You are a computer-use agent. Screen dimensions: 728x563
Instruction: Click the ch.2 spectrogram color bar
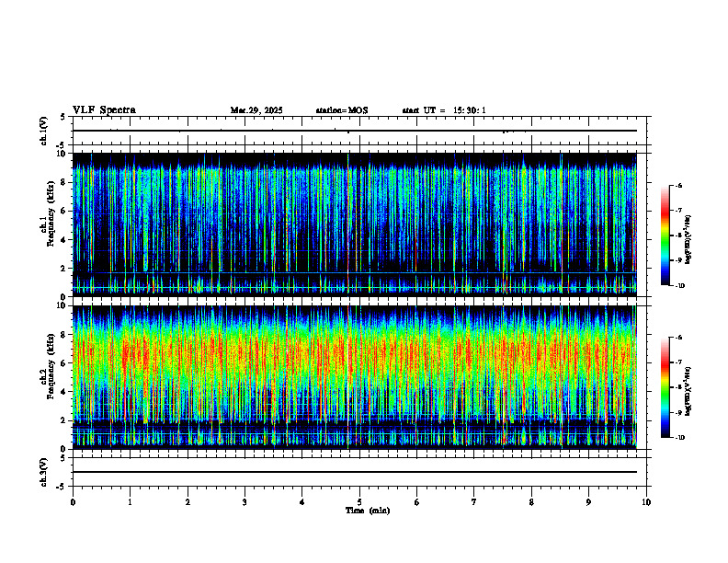665,387
